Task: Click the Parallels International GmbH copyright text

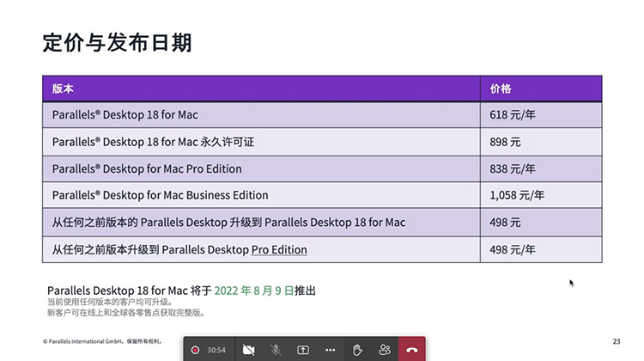Action: [x=103, y=341]
